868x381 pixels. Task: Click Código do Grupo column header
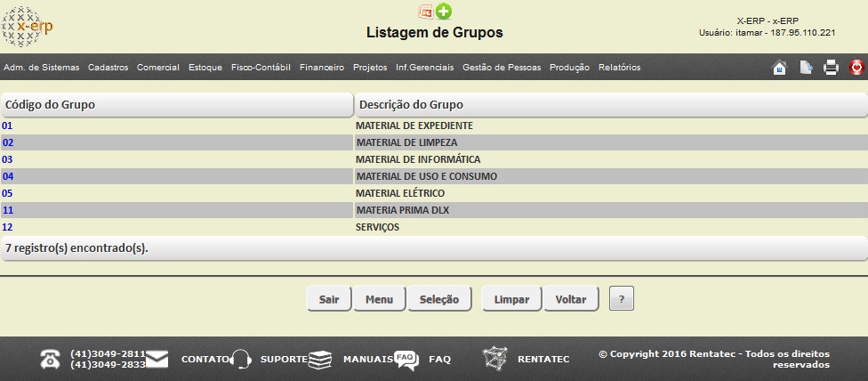point(177,105)
